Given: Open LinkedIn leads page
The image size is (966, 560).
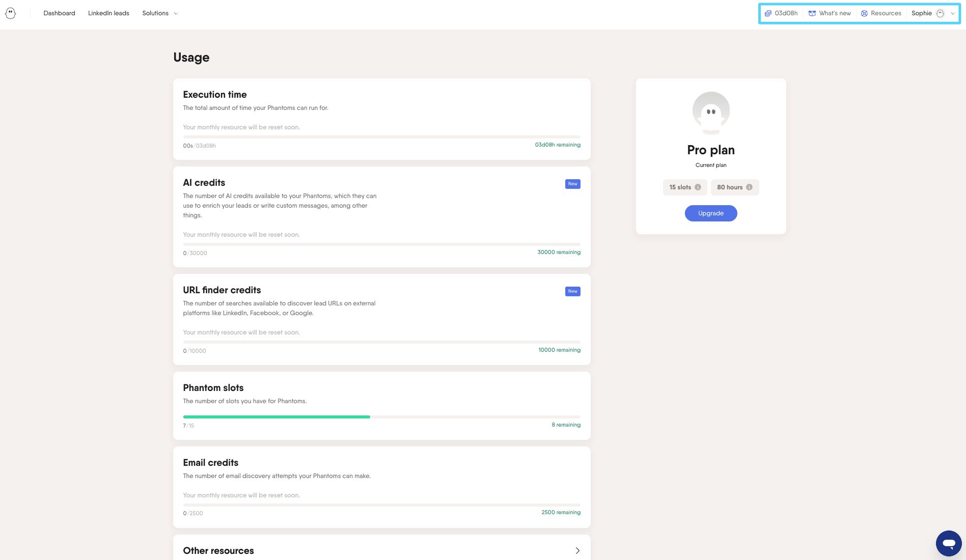Looking at the screenshot, I should [x=108, y=13].
